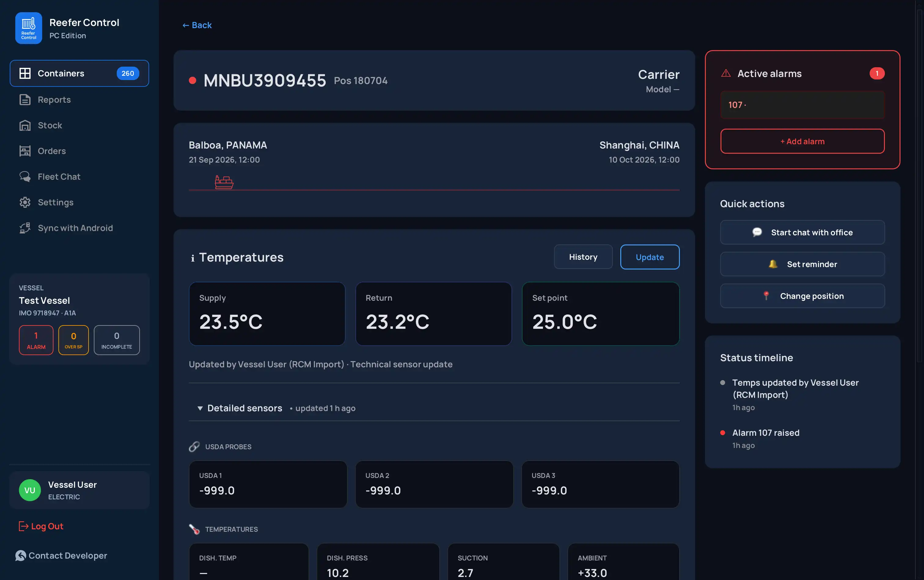Open Reports via its document icon
This screenshot has height=580, width=924.
coord(25,100)
